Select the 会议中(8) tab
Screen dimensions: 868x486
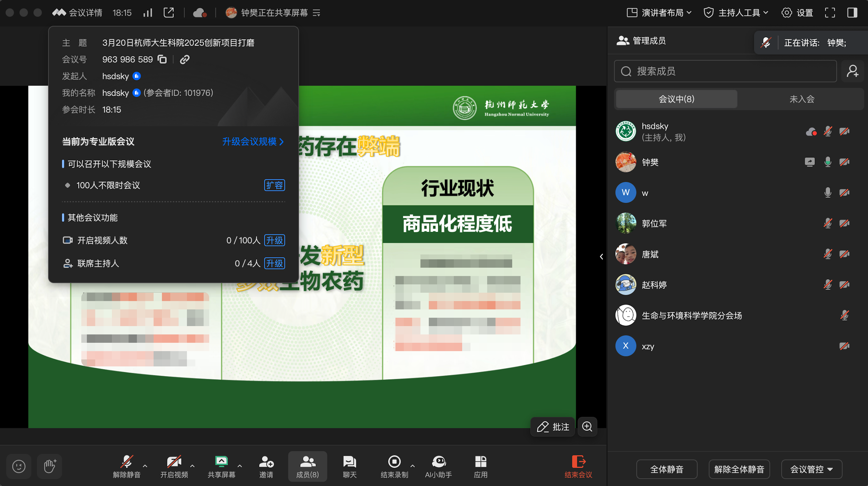(676, 99)
